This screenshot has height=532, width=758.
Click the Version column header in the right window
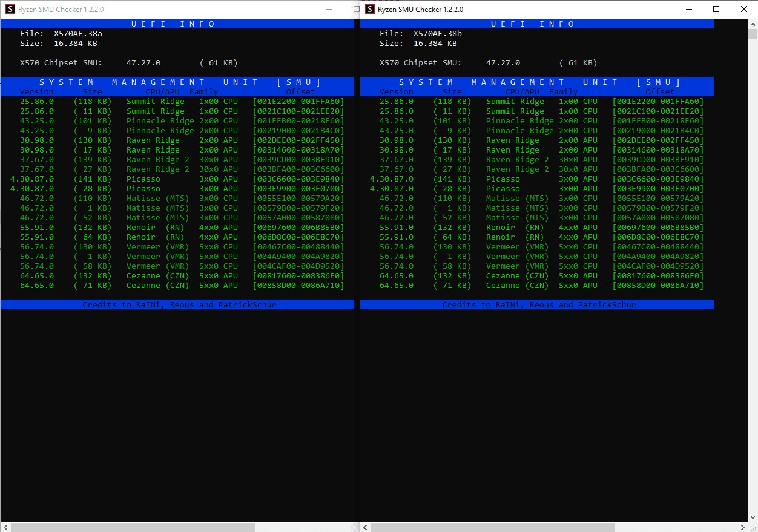397,92
